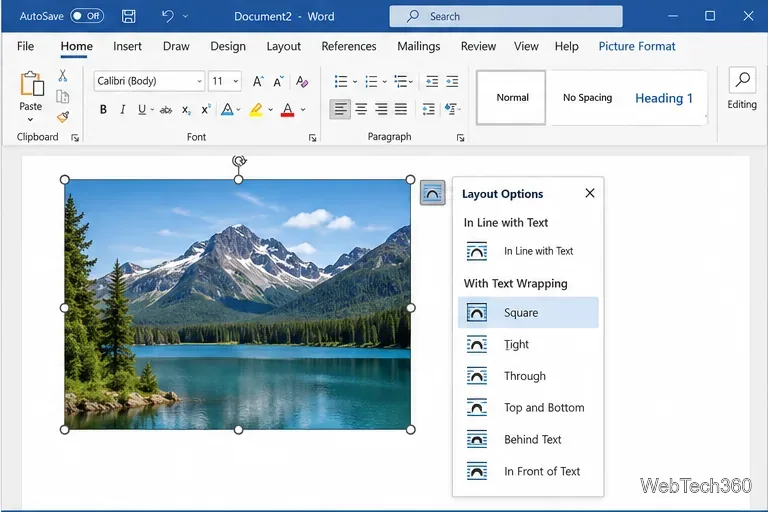Click the mountain lake picture
768x512 pixels.
pyautogui.click(x=238, y=304)
